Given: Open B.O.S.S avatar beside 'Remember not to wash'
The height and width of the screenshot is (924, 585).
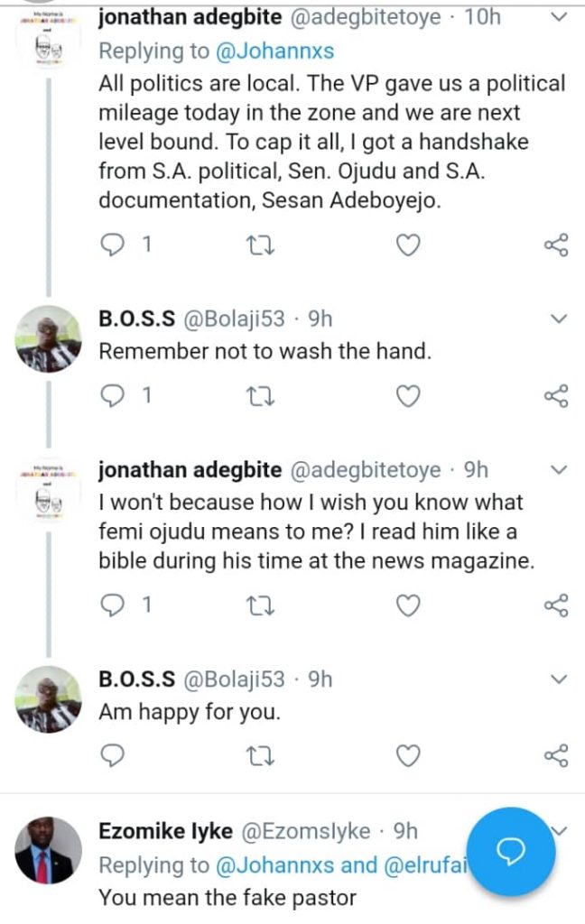Looking at the screenshot, I should tap(49, 339).
